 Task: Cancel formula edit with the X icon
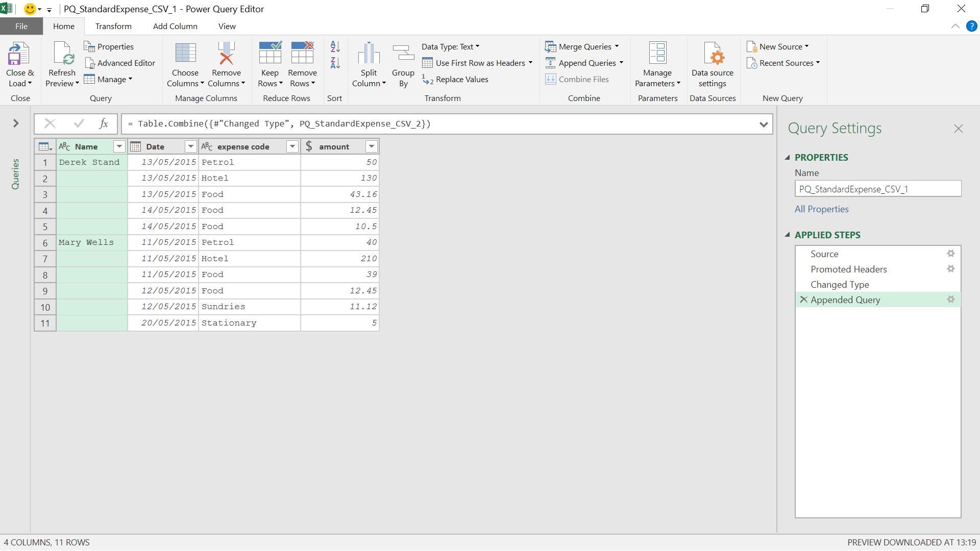[x=50, y=123]
